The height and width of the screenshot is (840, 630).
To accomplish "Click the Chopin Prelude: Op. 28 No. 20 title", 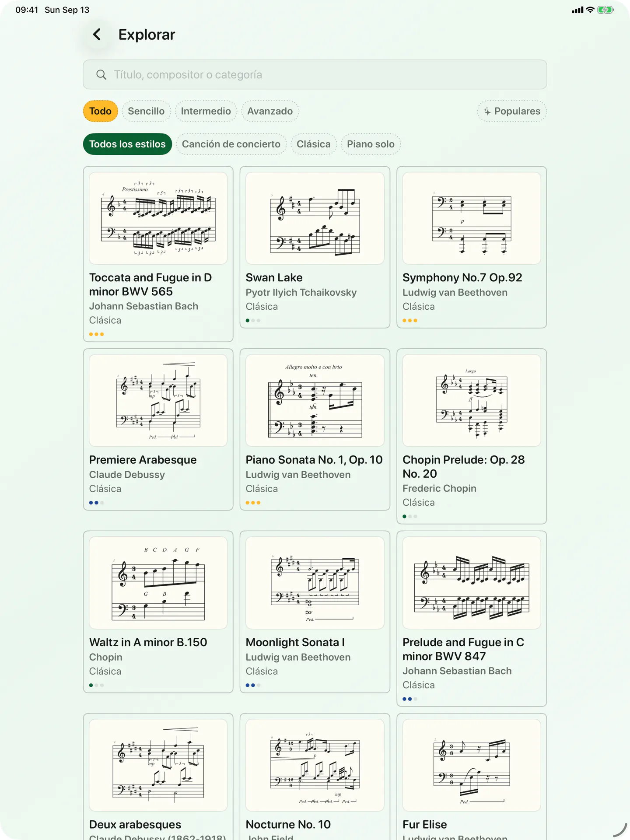I will pos(464,467).
